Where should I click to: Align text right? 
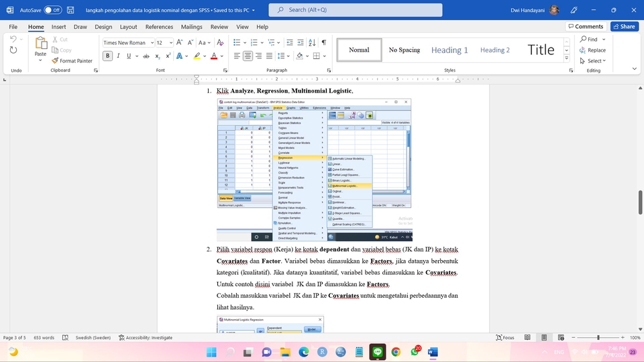click(258, 56)
